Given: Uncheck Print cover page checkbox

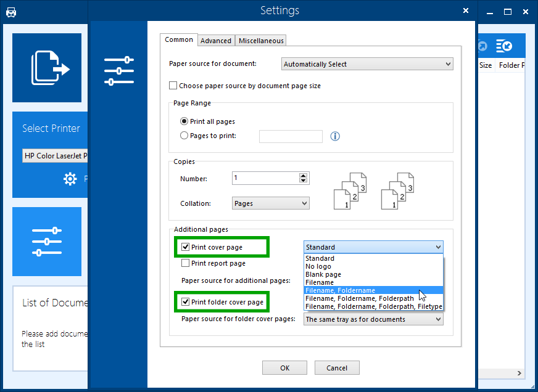Looking at the screenshot, I should pyautogui.click(x=186, y=247).
